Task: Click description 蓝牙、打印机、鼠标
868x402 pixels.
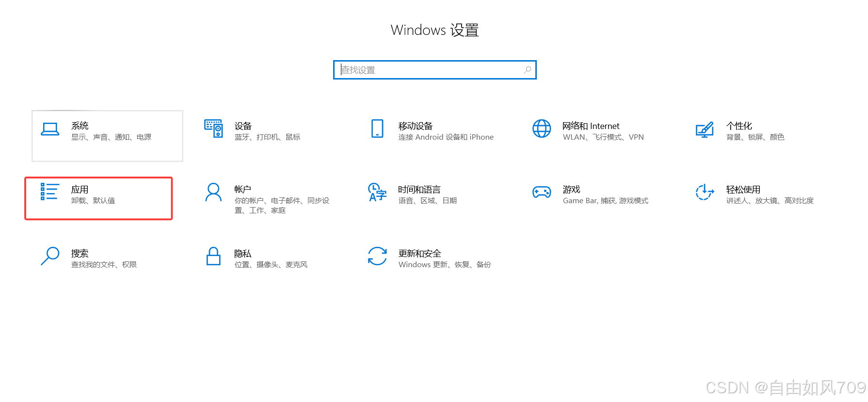Action: [x=268, y=137]
